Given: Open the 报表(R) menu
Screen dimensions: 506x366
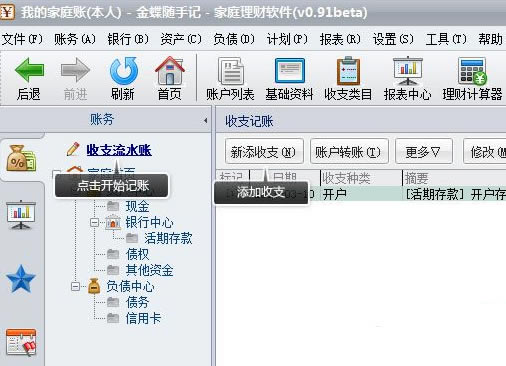Looking at the screenshot, I should [340, 39].
